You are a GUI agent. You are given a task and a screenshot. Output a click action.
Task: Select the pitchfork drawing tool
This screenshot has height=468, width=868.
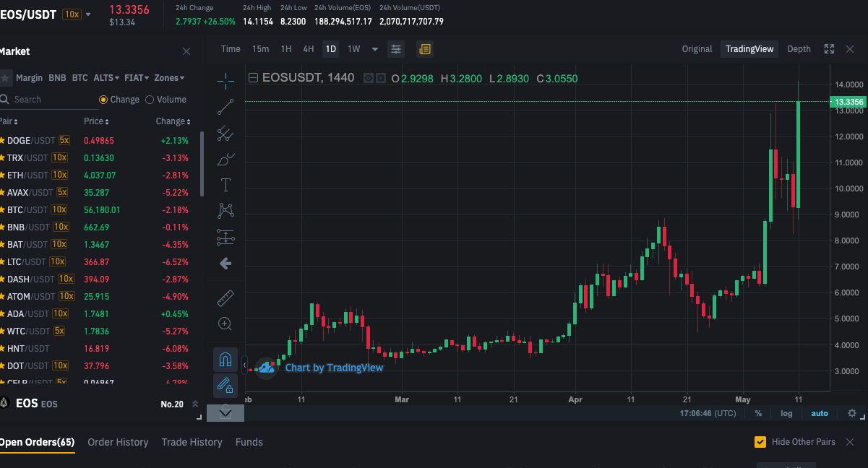pos(225,133)
